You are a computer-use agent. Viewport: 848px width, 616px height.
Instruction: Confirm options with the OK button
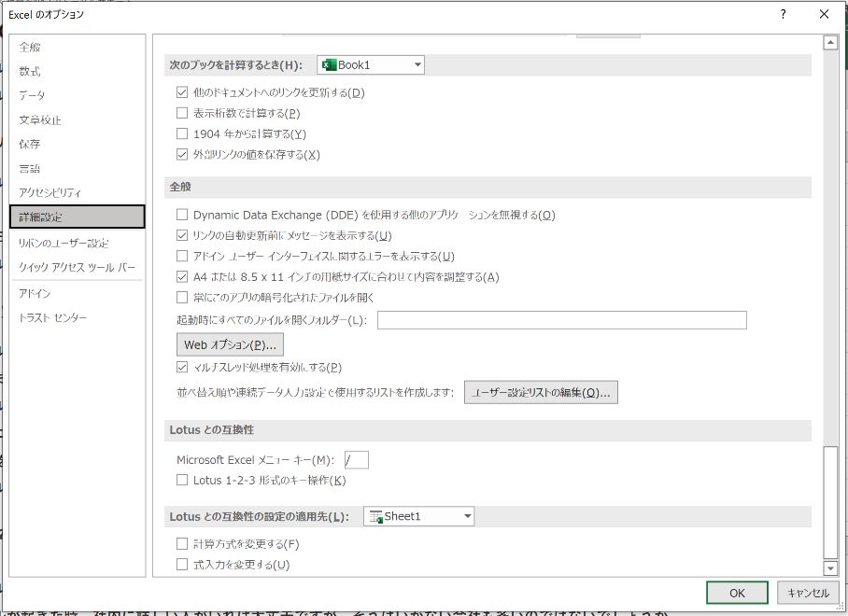pos(737,593)
